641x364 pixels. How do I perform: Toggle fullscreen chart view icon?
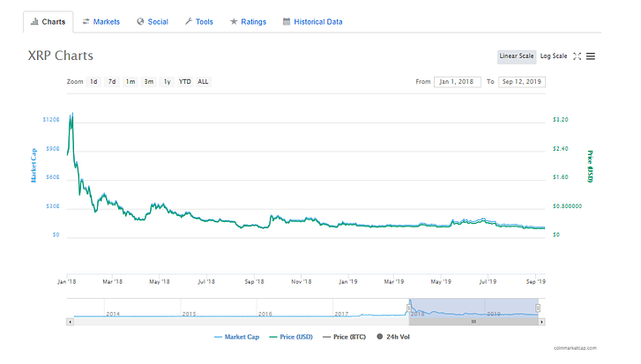tap(577, 56)
